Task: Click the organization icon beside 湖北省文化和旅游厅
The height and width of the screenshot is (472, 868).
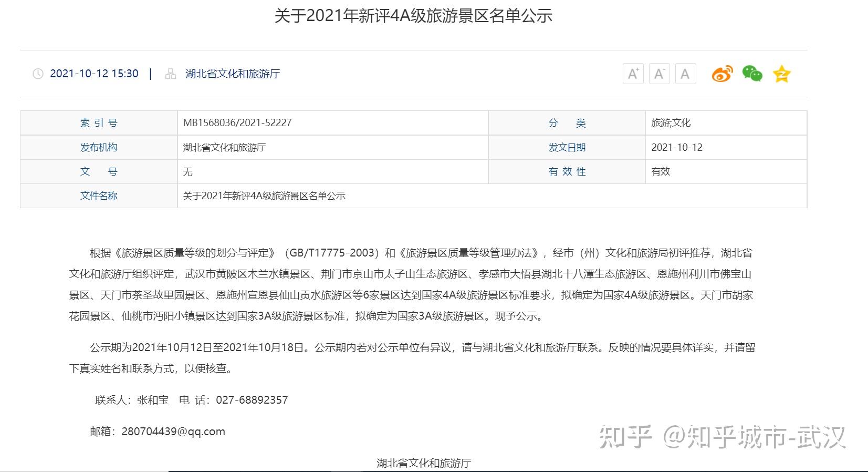Action: [x=171, y=74]
